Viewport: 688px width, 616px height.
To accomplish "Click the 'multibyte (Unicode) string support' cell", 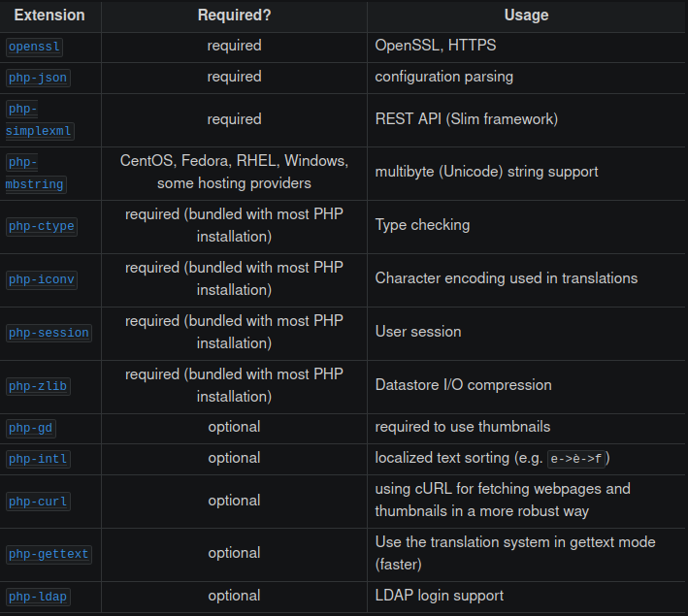I will click(x=486, y=172).
